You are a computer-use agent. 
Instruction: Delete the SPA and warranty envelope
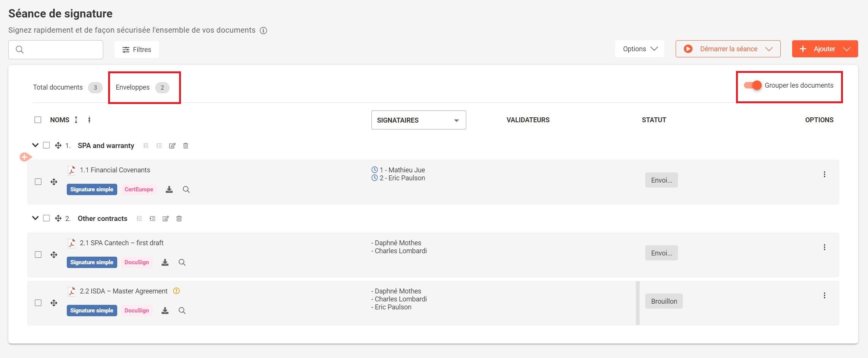click(186, 146)
